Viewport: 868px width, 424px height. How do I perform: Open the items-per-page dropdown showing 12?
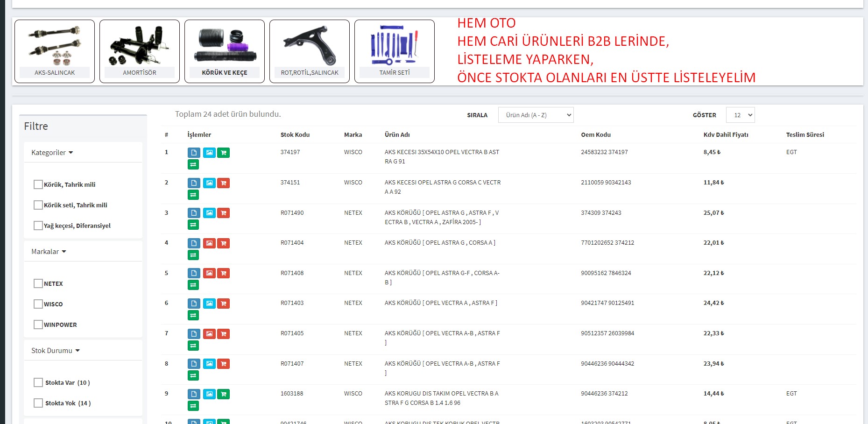click(x=740, y=115)
